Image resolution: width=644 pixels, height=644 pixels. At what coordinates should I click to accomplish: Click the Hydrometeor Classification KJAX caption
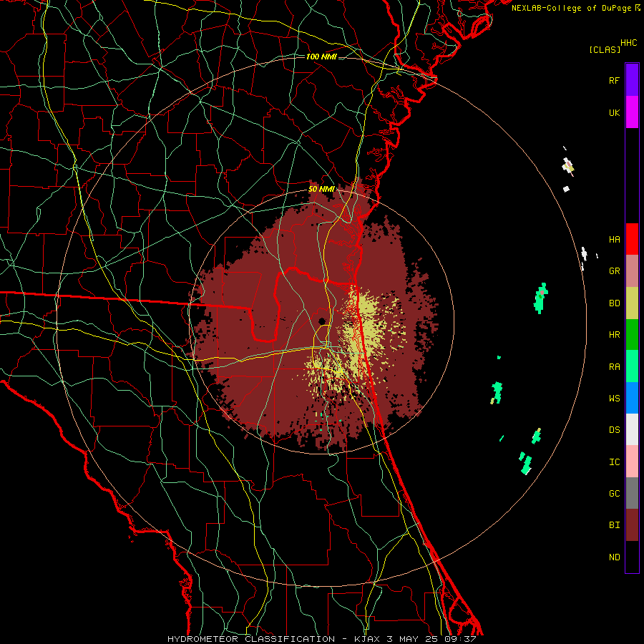[321, 639]
